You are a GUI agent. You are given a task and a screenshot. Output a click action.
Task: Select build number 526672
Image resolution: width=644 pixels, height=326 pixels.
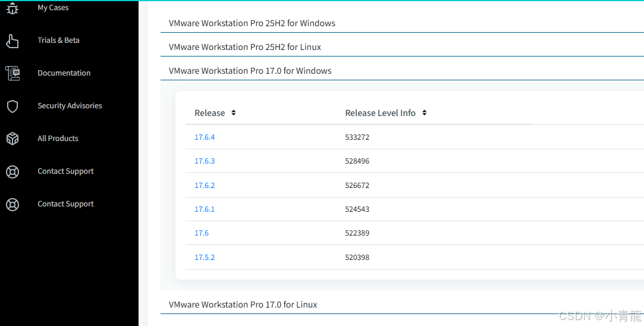tap(357, 186)
